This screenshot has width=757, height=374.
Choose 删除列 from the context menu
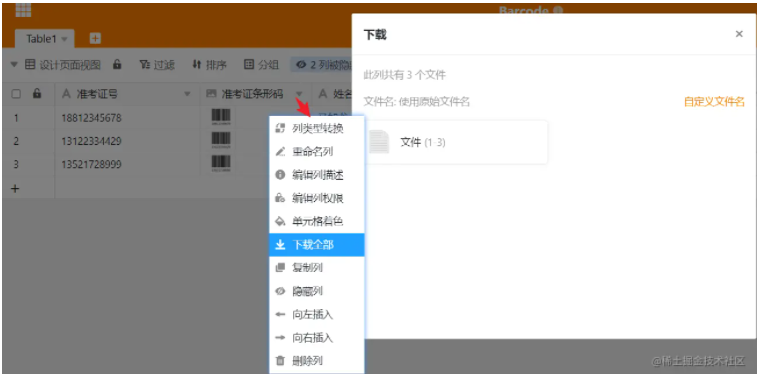coord(317,360)
